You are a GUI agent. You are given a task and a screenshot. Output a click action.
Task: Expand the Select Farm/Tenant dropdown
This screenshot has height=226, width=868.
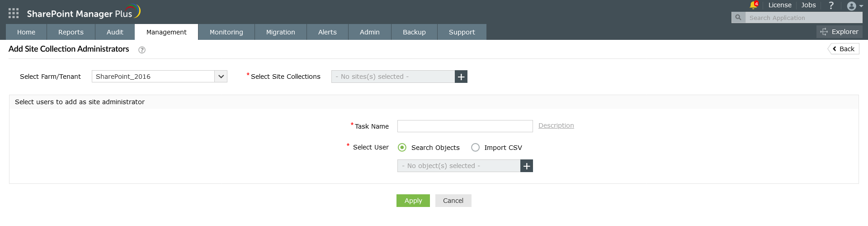(x=221, y=77)
